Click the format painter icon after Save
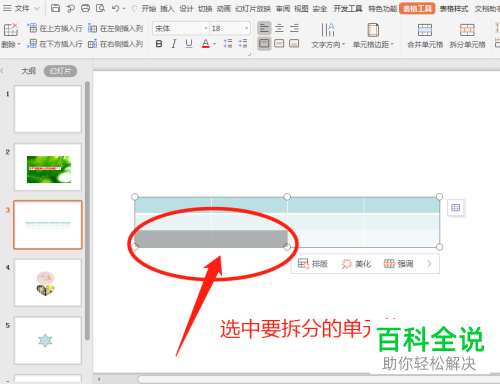Screen dimensions: 500x384 tap(70, 8)
